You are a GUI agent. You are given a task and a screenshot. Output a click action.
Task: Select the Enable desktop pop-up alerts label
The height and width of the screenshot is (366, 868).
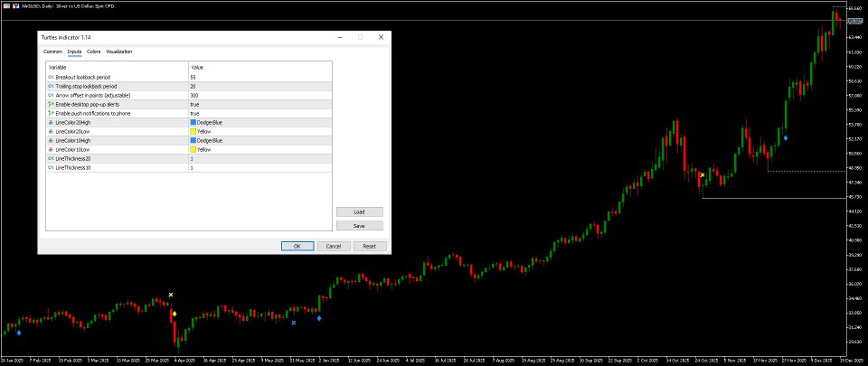pyautogui.click(x=88, y=105)
